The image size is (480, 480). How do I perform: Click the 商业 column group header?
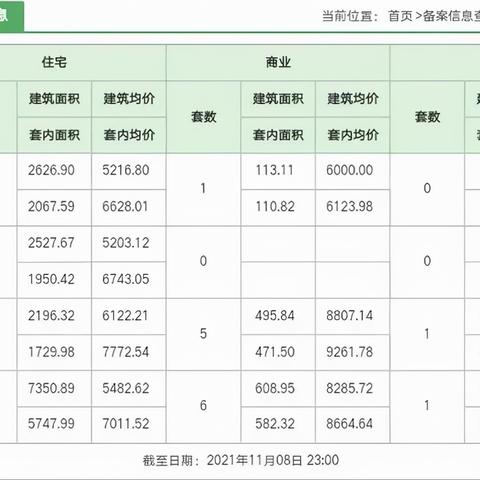(278, 62)
